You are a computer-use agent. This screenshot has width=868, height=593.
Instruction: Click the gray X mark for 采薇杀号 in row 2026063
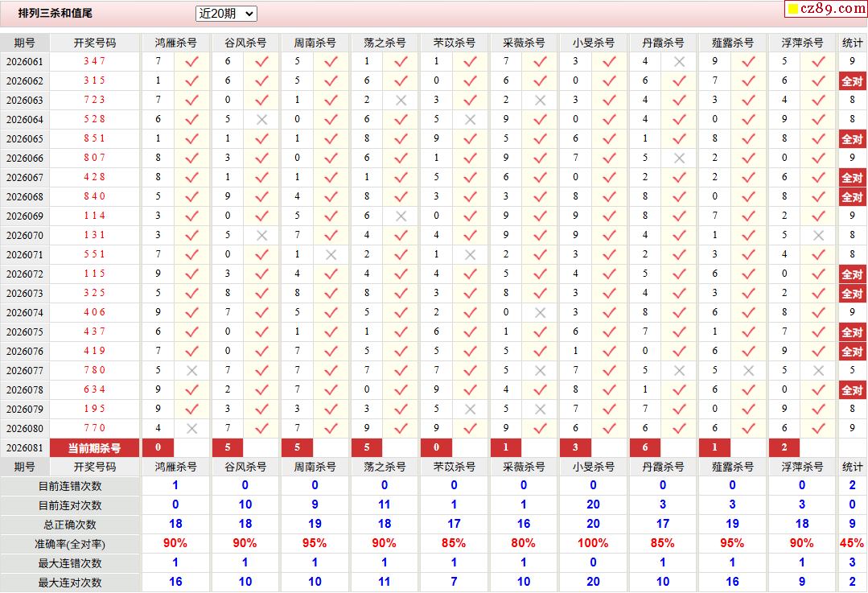click(x=541, y=101)
